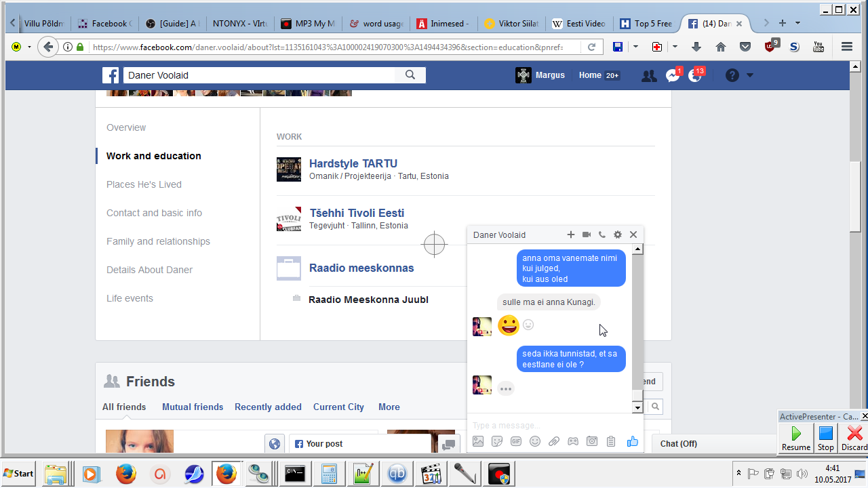
Task: Search Facebook with magnifier button
Action: (x=410, y=75)
